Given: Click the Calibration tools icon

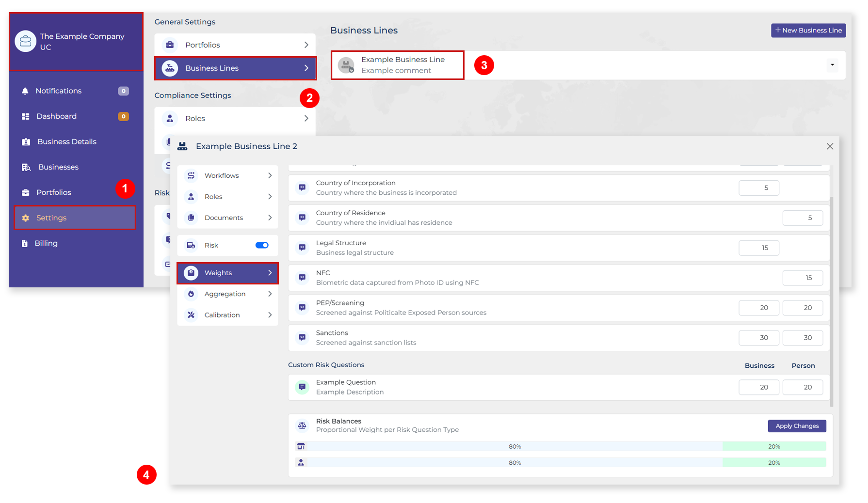Looking at the screenshot, I should (x=191, y=315).
